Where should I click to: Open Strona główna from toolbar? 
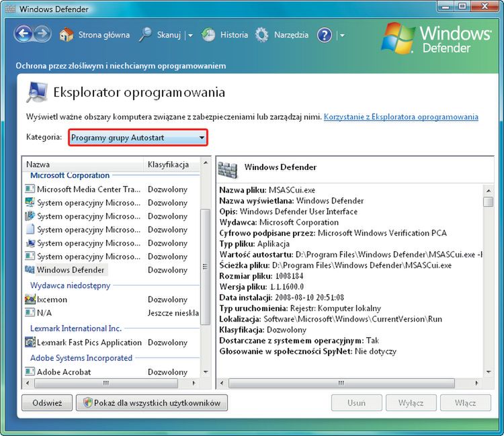click(x=104, y=35)
